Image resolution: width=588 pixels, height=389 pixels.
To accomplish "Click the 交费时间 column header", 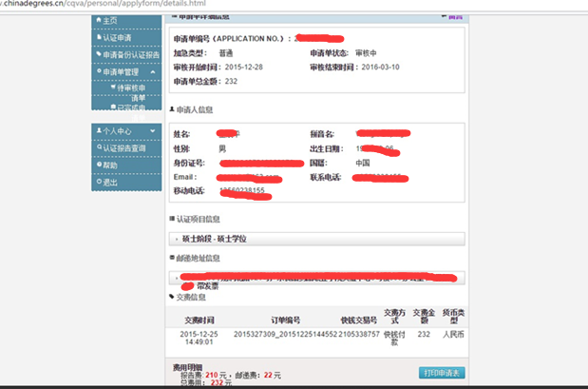I will [199, 321].
